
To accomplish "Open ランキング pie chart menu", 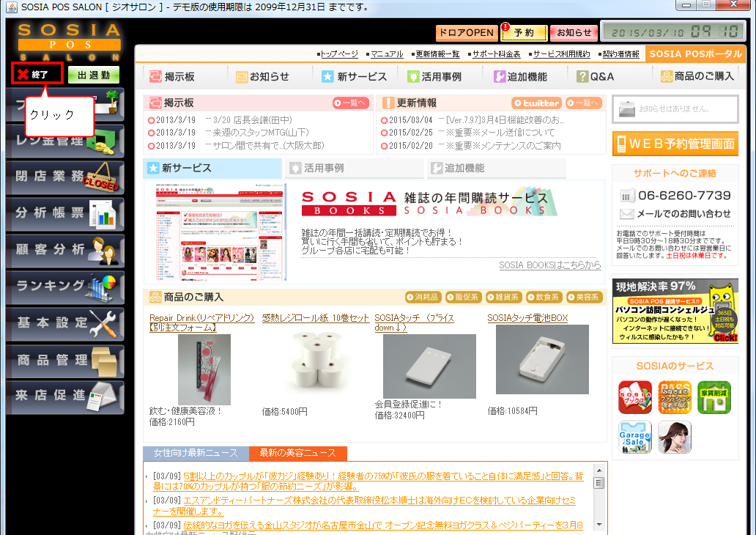I will pos(64,287).
